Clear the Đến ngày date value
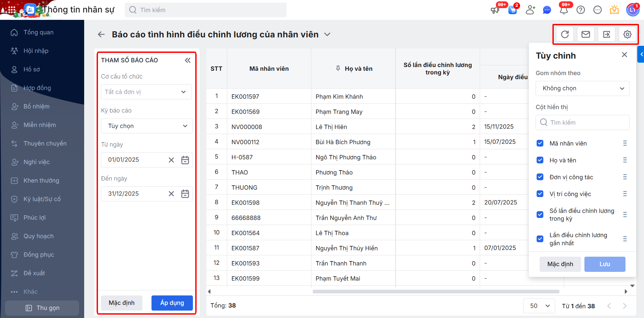This screenshot has height=318, width=644. (171, 194)
